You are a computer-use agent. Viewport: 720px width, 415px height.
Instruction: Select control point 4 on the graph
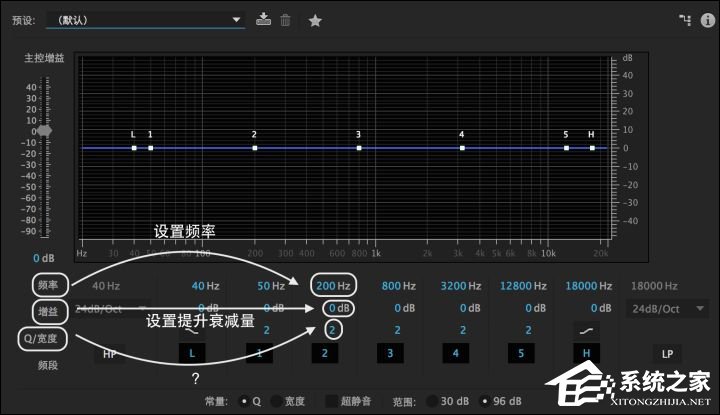462,148
